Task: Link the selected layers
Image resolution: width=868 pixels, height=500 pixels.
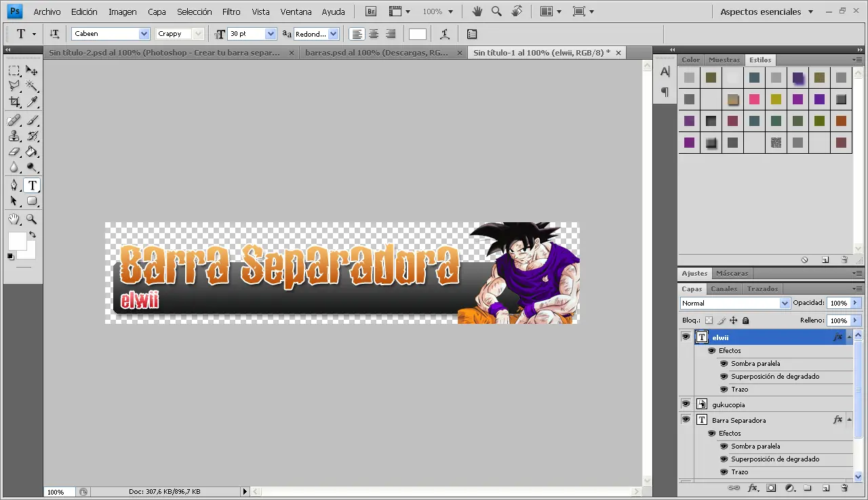Action: point(734,488)
